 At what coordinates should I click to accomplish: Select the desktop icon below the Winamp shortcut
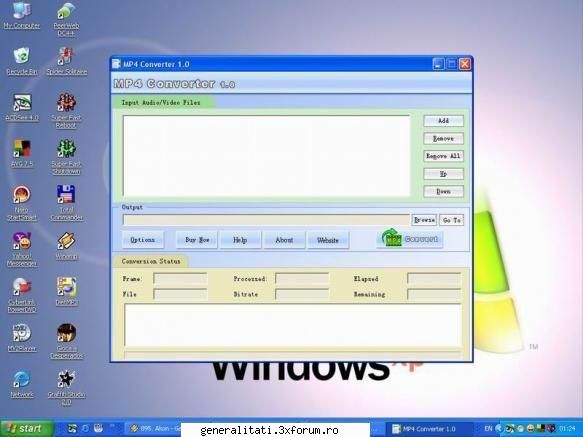pyautogui.click(x=67, y=291)
